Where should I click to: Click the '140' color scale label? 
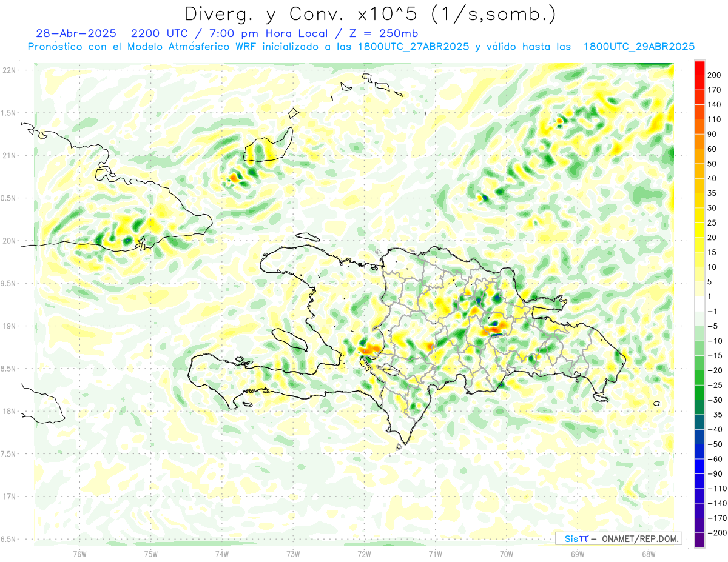(x=715, y=105)
